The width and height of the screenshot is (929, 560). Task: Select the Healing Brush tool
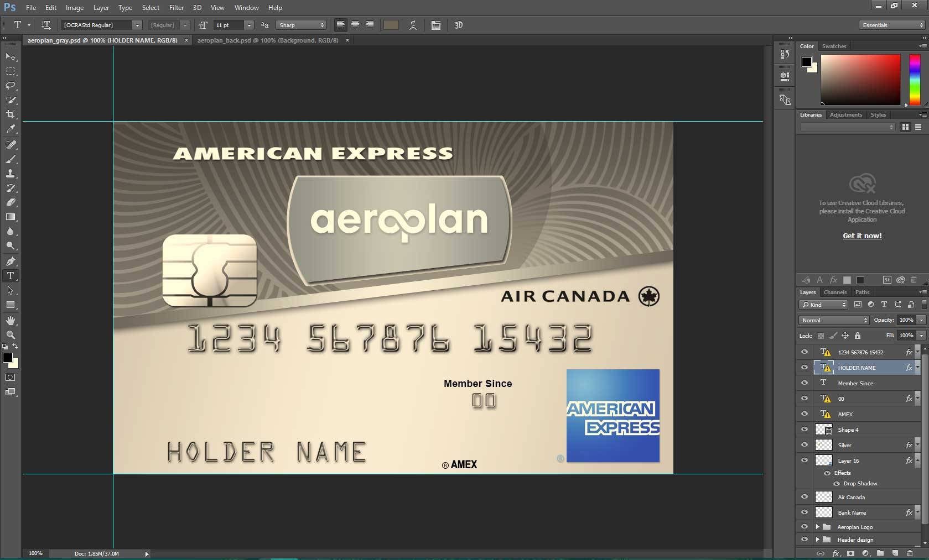(x=11, y=145)
